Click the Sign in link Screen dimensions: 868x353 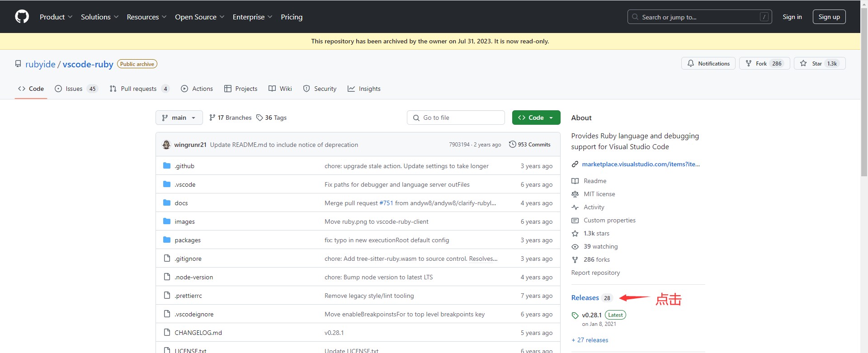[x=792, y=17]
